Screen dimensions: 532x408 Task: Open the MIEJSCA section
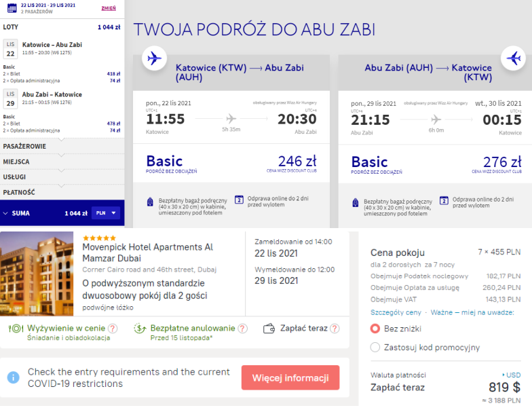pyautogui.click(x=62, y=162)
